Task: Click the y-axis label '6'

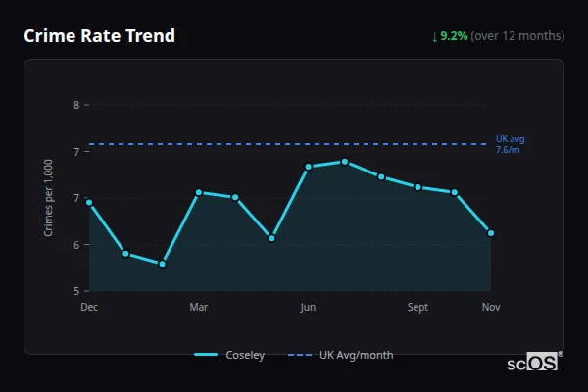Action: pos(76,245)
